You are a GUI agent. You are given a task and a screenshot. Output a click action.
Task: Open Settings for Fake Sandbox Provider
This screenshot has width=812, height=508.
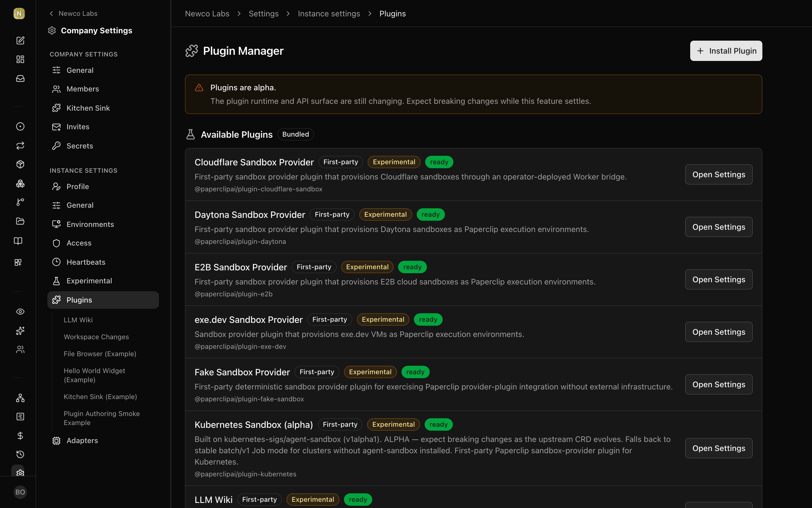719,384
